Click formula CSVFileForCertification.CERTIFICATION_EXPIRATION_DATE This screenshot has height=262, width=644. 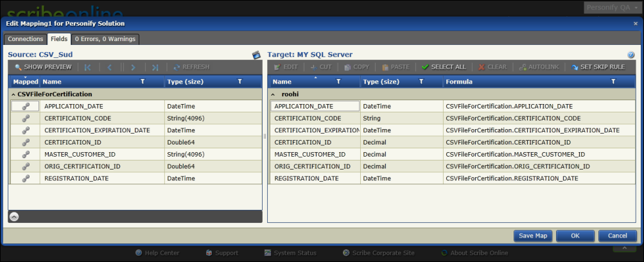pos(532,130)
